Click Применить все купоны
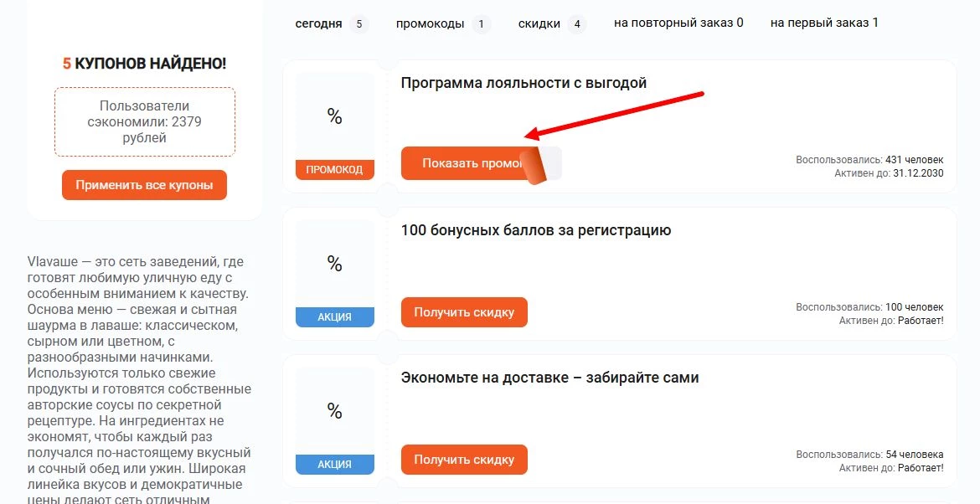The width and height of the screenshot is (980, 504). coord(144,185)
